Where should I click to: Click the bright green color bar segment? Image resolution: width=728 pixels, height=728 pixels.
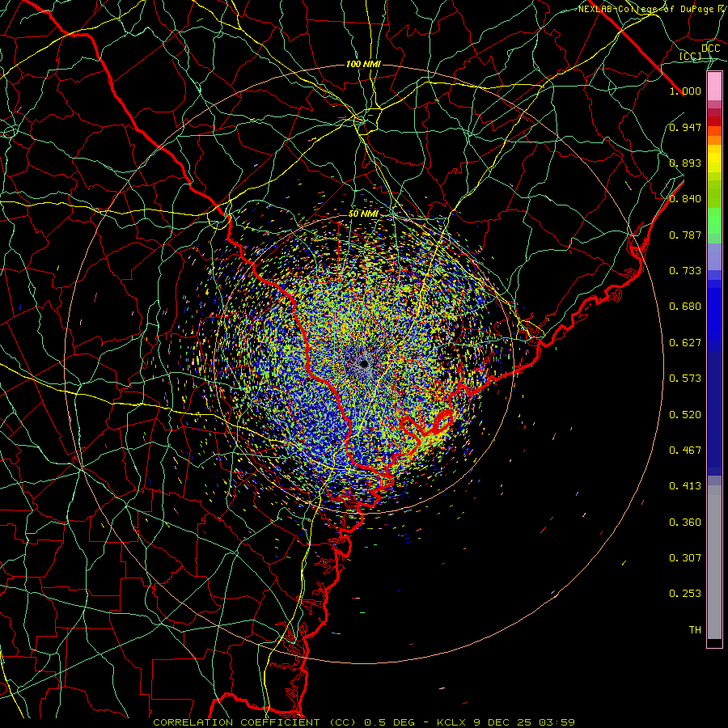(714, 222)
